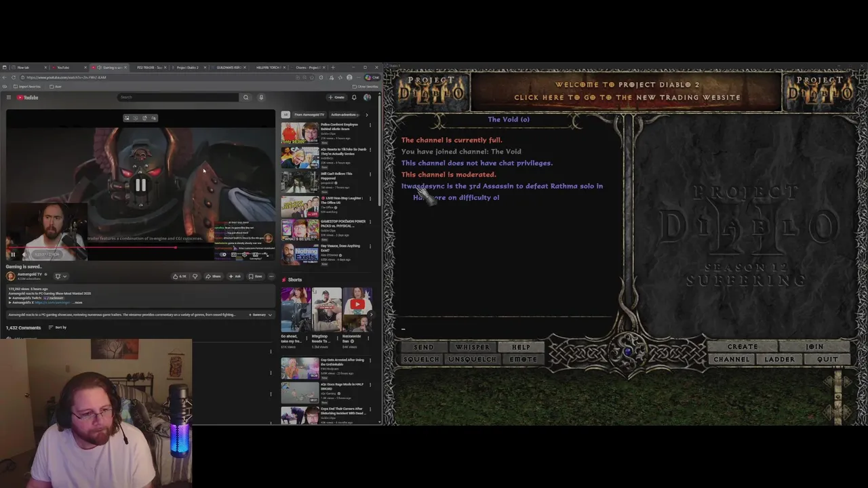Share the video
The image size is (868, 488).
point(214,277)
